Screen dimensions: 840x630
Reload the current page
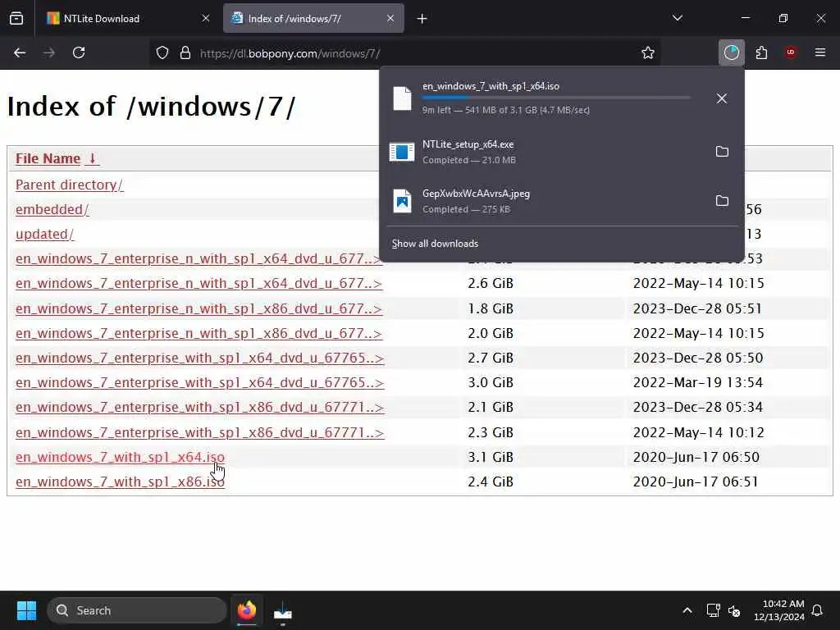coord(79,52)
